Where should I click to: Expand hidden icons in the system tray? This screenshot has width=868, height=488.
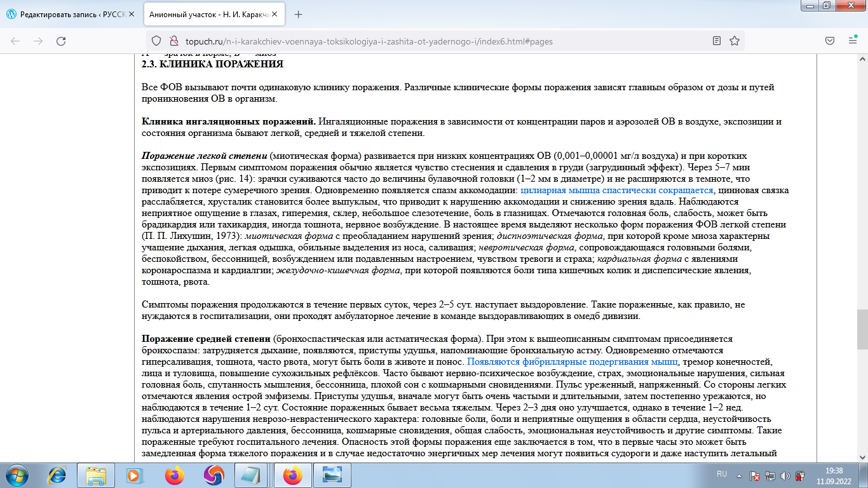point(739,476)
